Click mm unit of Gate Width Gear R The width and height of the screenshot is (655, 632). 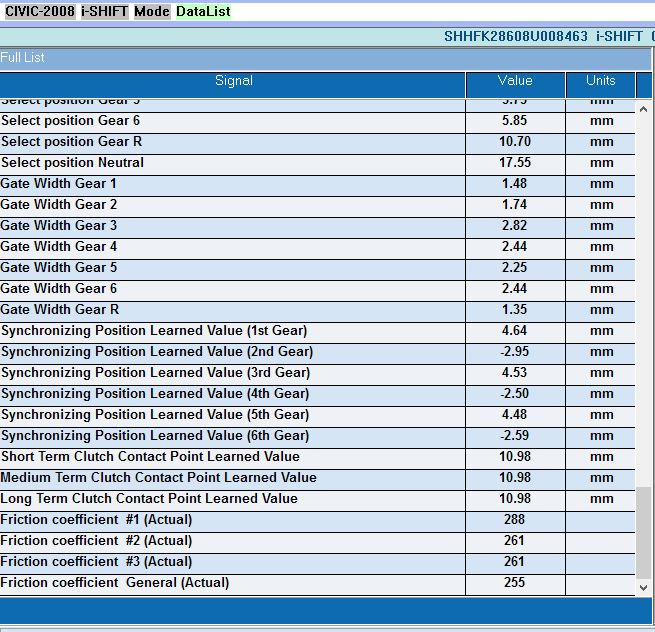(x=602, y=310)
